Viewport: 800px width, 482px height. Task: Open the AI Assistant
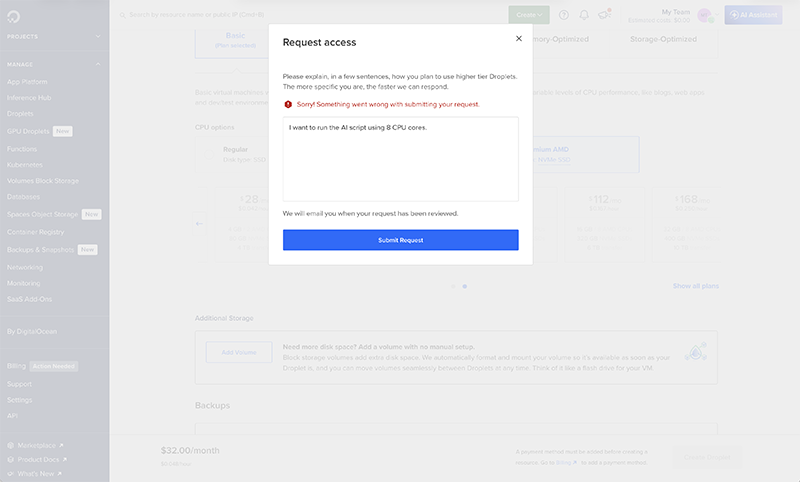[753, 15]
